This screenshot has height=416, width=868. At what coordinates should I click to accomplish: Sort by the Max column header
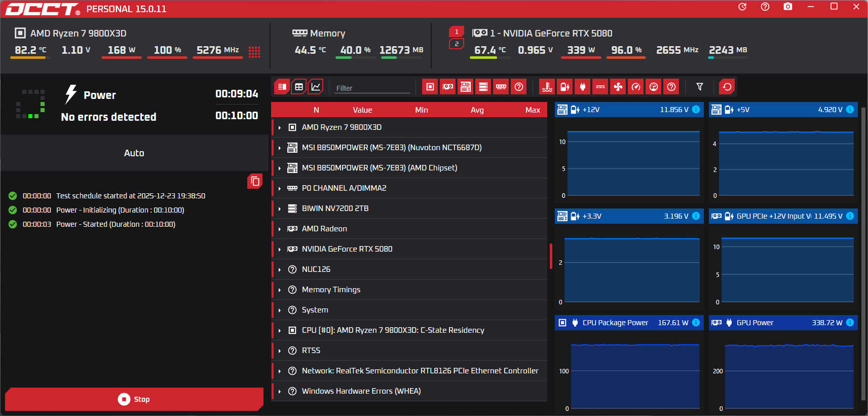533,110
